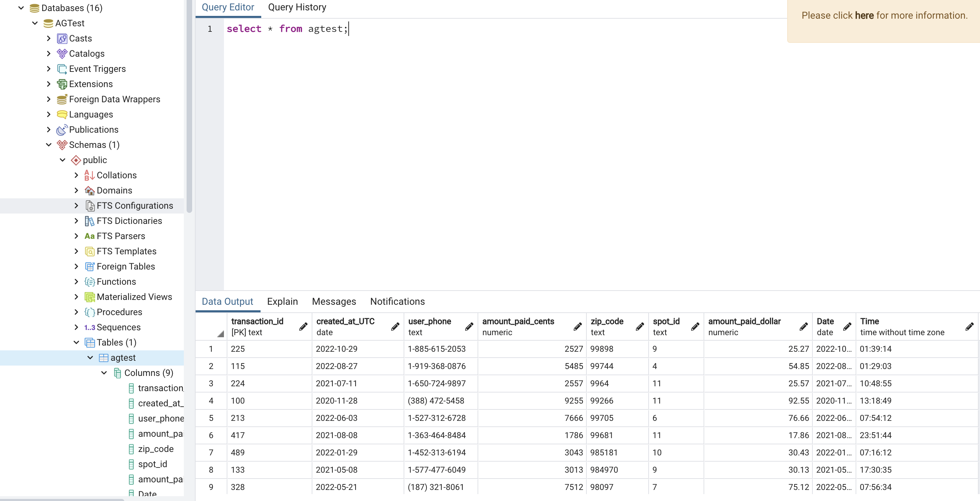
Task: Click the Casts node icon
Action: click(x=62, y=38)
